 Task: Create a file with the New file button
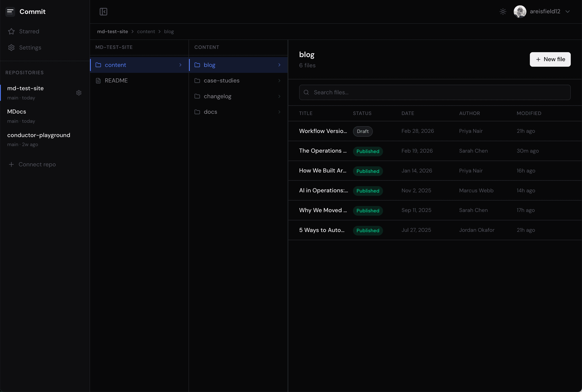tap(550, 60)
